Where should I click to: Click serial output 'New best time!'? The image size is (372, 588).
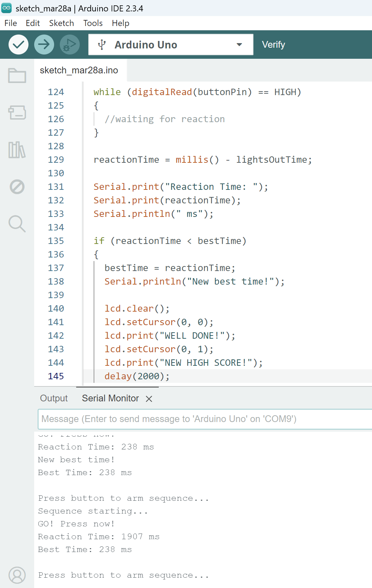click(x=77, y=460)
